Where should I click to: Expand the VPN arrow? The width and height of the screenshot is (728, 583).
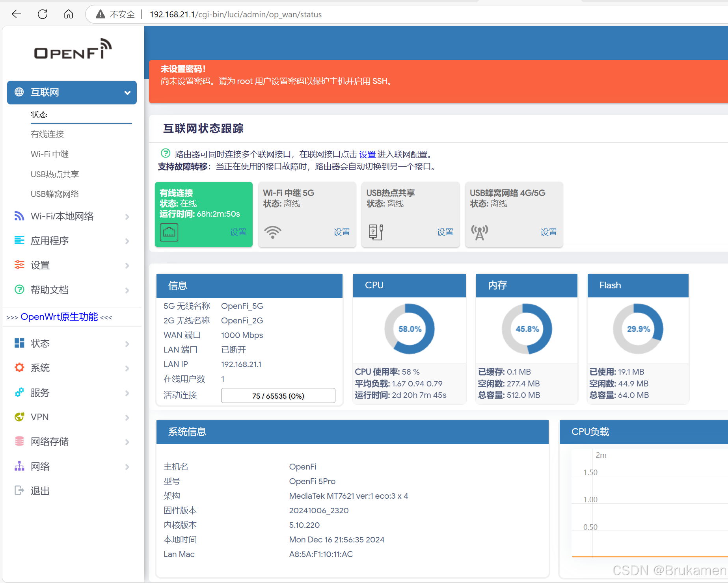coord(127,417)
